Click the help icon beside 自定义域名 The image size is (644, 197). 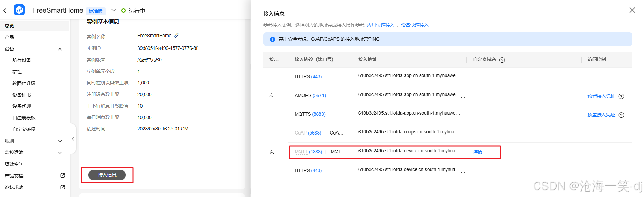502,60
